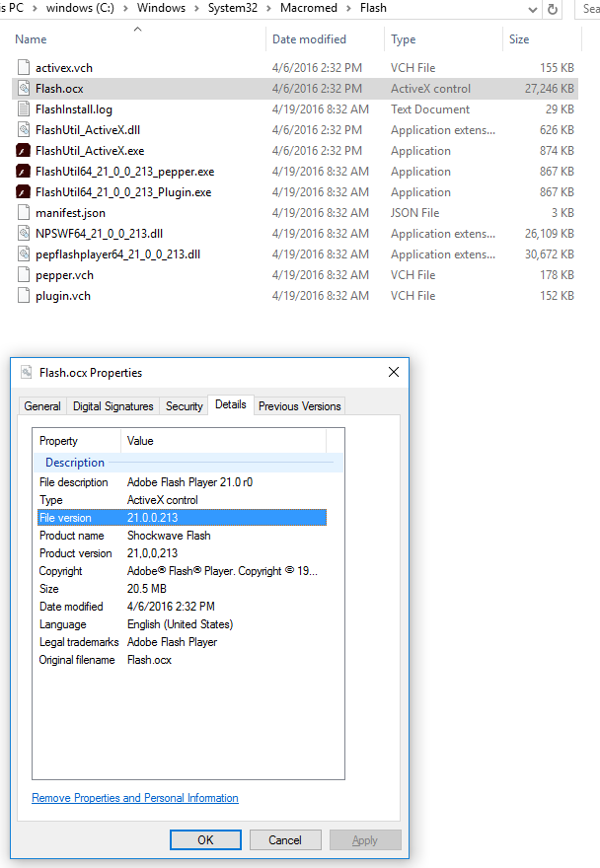The width and height of the screenshot is (600, 868).
Task: Select the File description property row
Action: pos(182,482)
